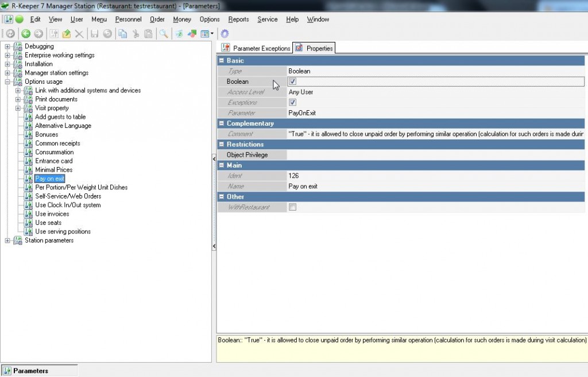588x377 pixels.
Task: Expand Link with additional systems and devices
Action: (18, 90)
